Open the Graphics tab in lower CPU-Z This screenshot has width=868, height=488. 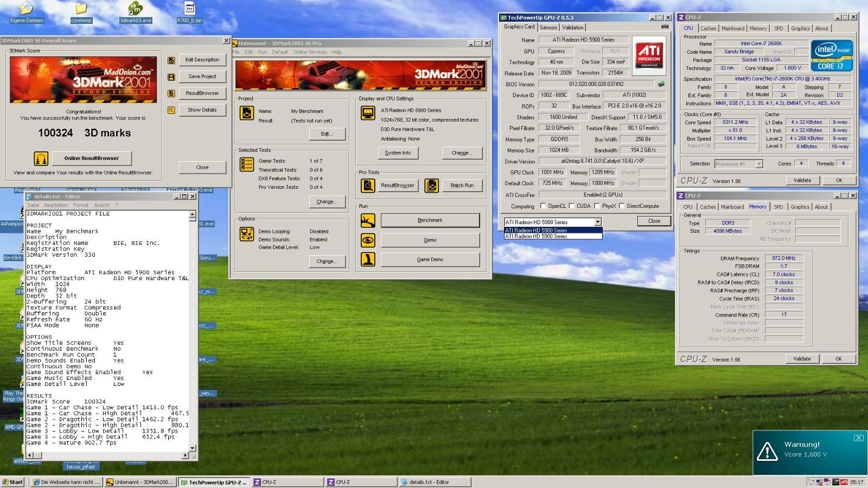[800, 207]
